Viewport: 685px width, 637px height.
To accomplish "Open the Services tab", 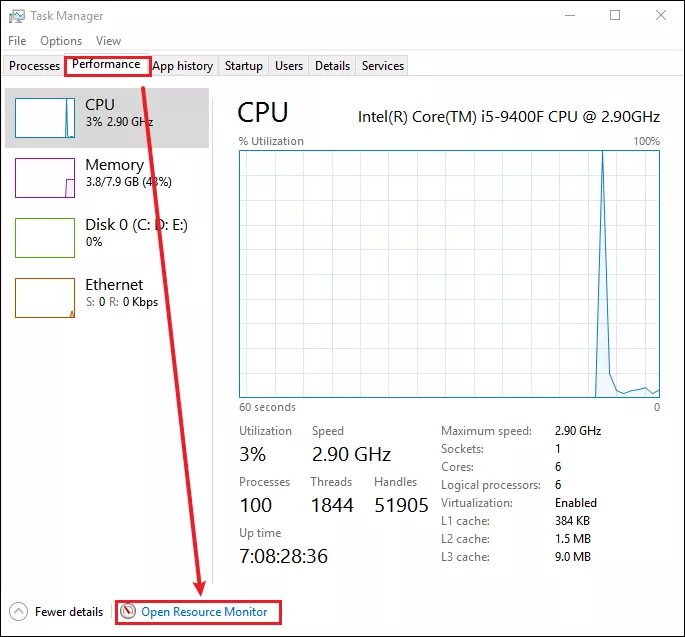I will coord(383,66).
